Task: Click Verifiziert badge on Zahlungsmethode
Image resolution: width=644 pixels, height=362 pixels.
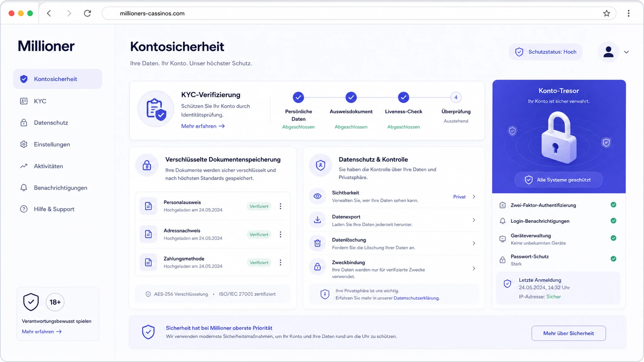Action: [x=259, y=262]
